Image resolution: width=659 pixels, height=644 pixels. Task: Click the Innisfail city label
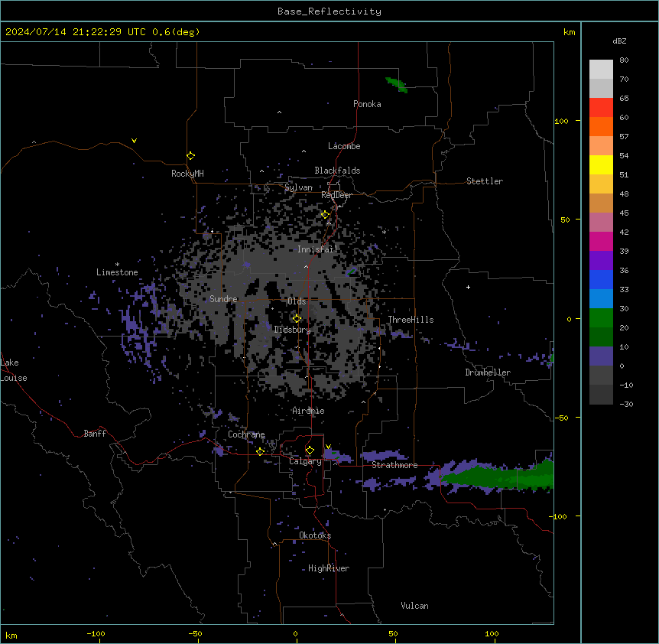click(x=317, y=249)
